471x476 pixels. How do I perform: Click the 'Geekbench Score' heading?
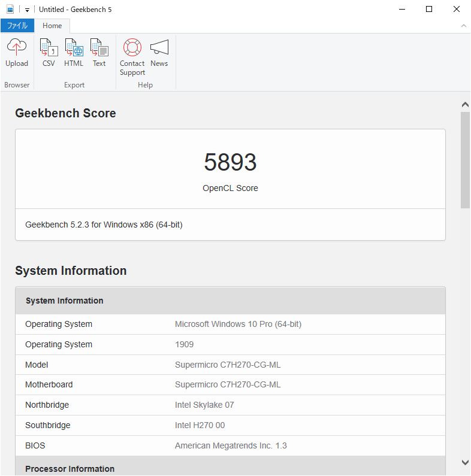[x=65, y=113]
